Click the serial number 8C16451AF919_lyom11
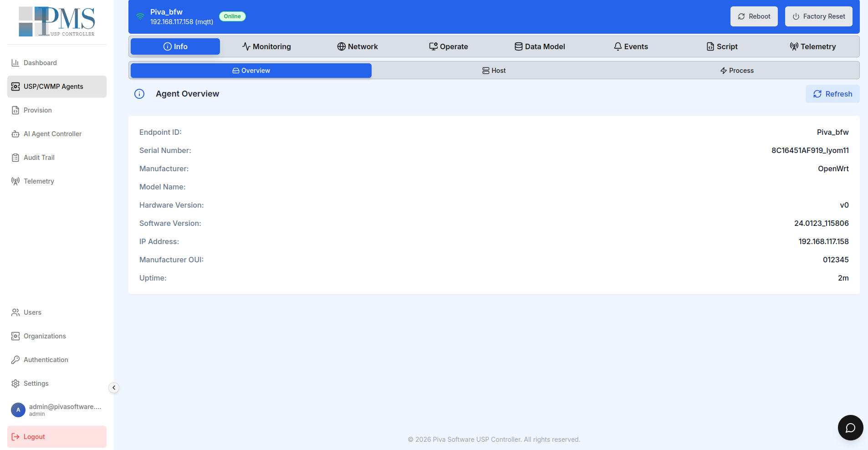 click(x=810, y=150)
